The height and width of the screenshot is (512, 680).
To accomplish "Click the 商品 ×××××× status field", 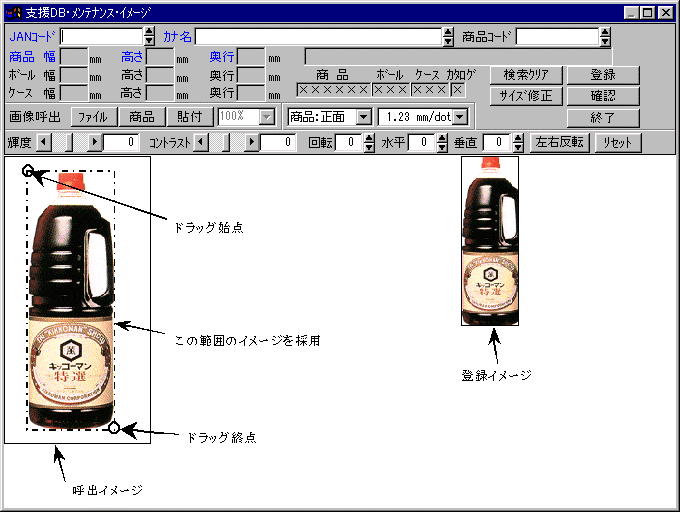I will [333, 90].
